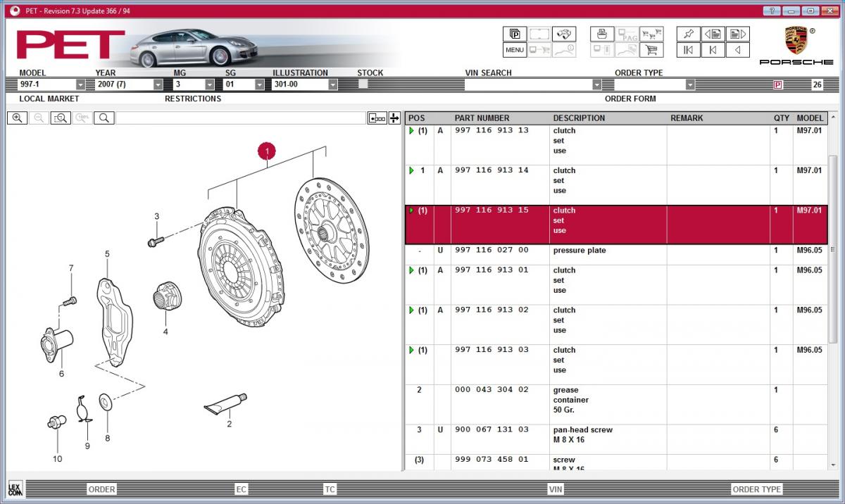Go to previous page document icon
The height and width of the screenshot is (504, 845).
tap(713, 34)
